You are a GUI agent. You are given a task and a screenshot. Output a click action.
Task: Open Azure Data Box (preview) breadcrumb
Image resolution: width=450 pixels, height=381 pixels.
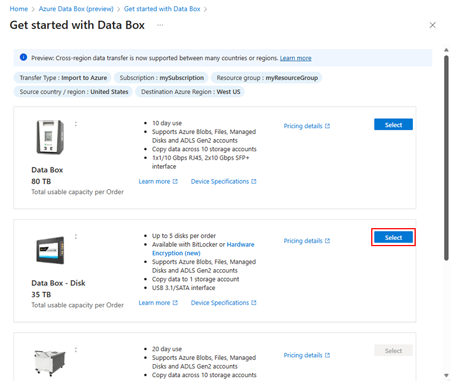[76, 9]
